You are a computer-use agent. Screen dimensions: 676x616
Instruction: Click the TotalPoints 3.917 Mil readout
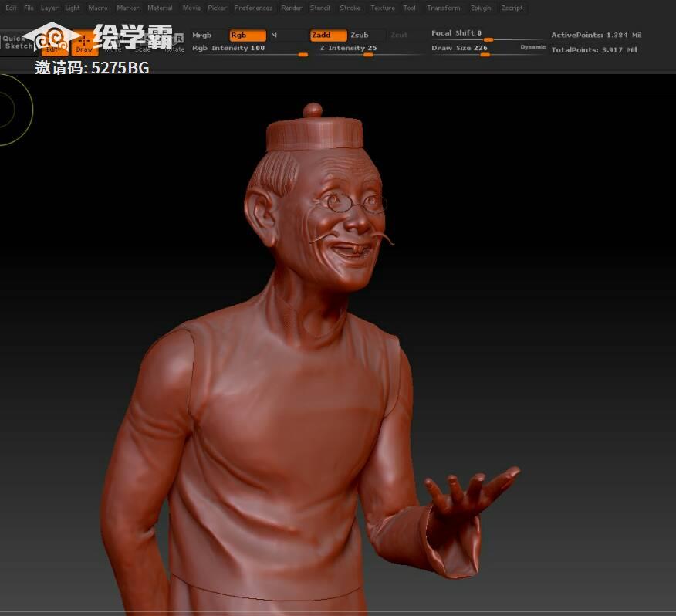[594, 50]
